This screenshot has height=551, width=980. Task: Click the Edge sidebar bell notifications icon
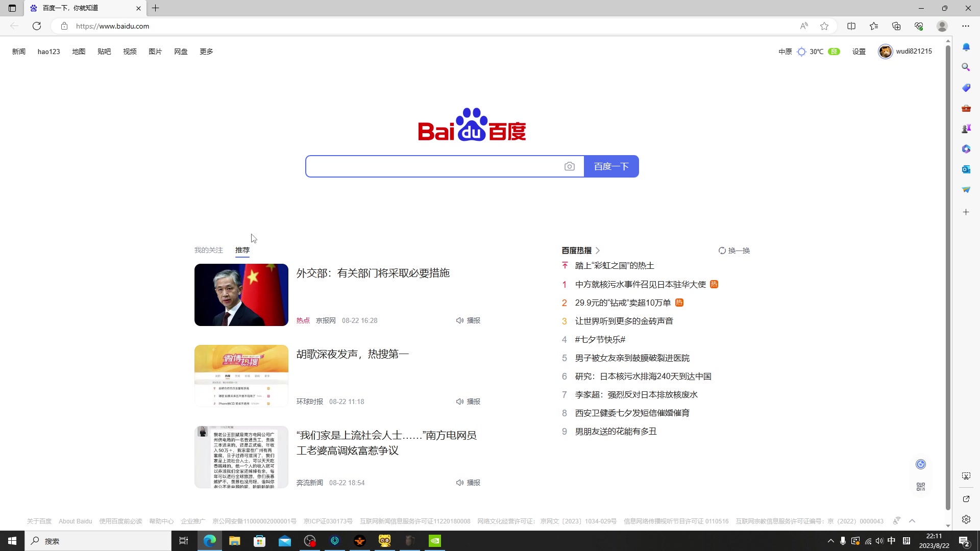point(966,47)
